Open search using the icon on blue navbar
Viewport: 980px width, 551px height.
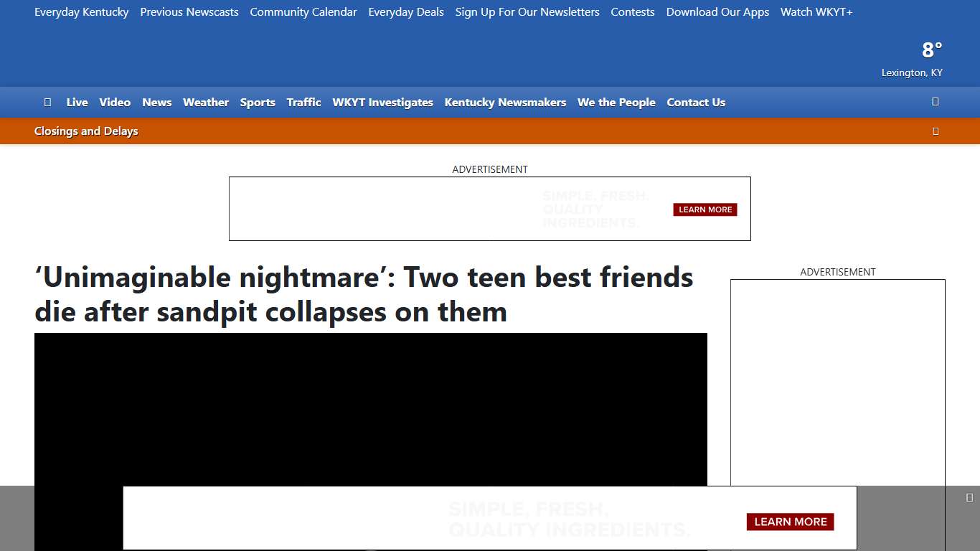[x=936, y=102]
